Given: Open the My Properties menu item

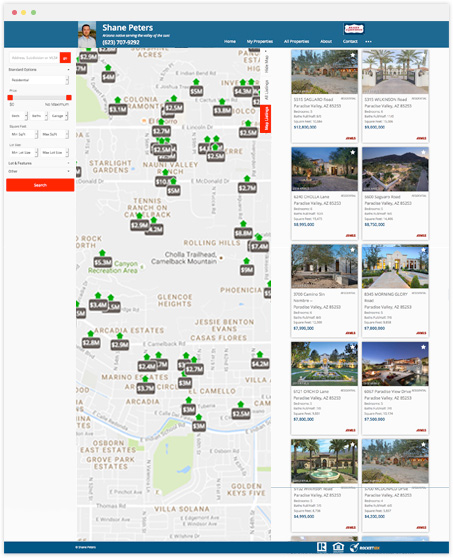Looking at the screenshot, I should point(260,42).
